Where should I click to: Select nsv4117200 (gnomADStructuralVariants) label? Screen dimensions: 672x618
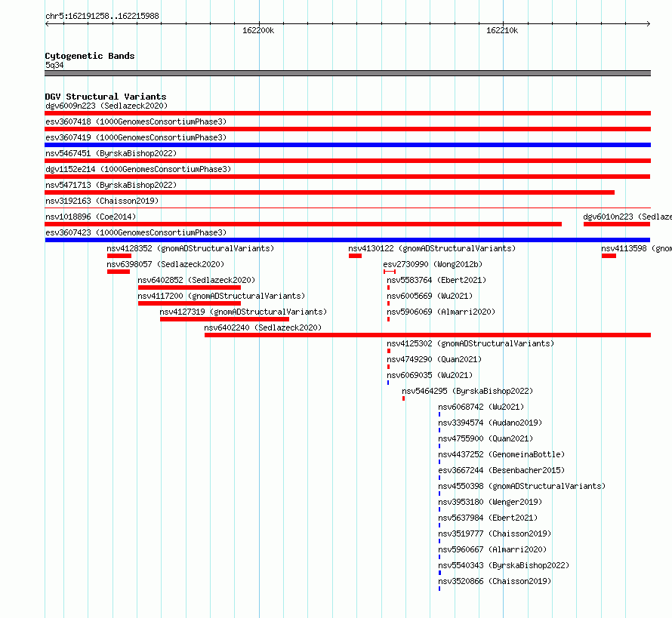point(221,296)
